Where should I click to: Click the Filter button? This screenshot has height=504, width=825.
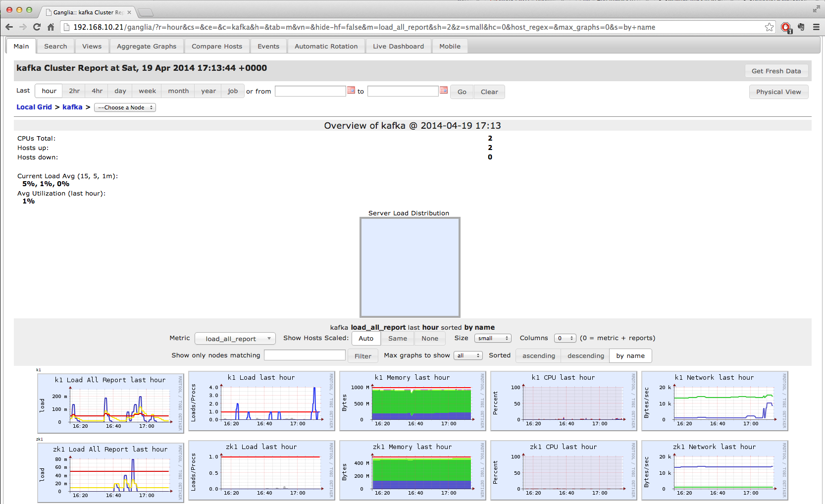(363, 356)
